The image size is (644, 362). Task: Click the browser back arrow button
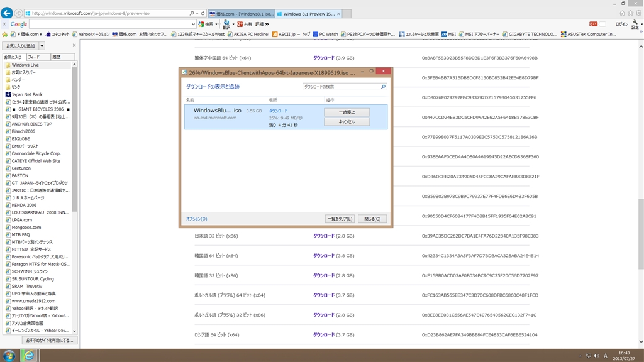[x=8, y=13]
